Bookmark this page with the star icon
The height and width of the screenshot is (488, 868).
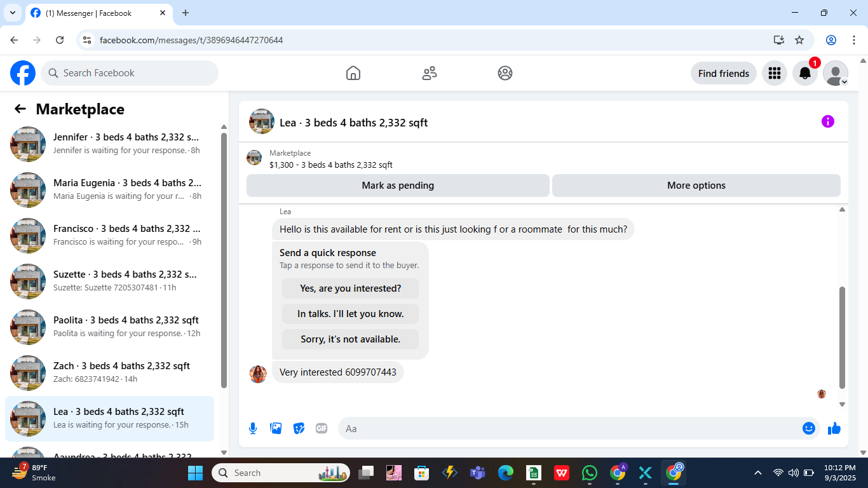(799, 40)
